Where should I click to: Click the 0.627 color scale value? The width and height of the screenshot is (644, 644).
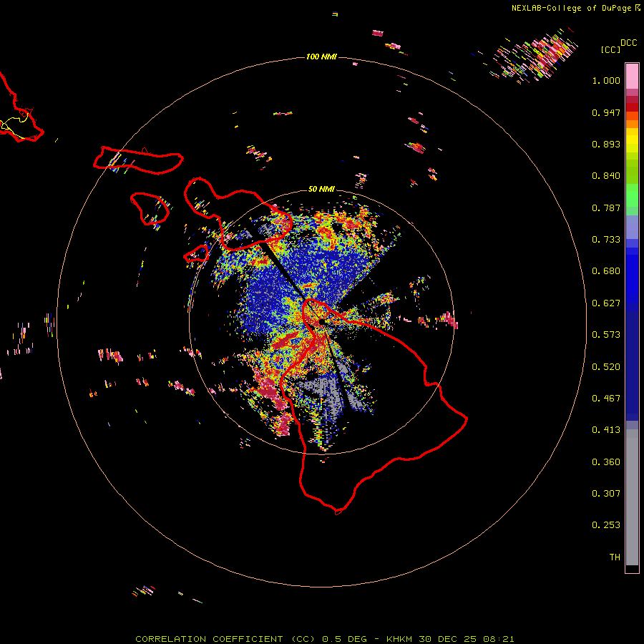click(606, 303)
